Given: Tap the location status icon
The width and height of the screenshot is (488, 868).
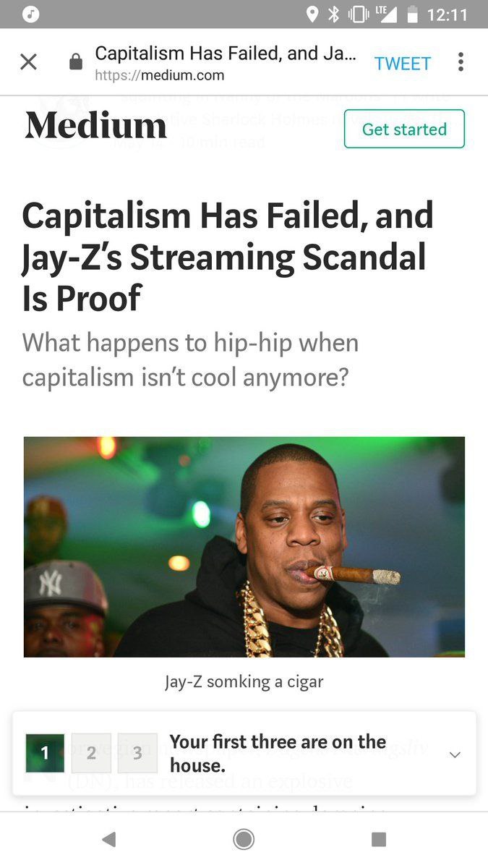Looking at the screenshot, I should 312,14.
